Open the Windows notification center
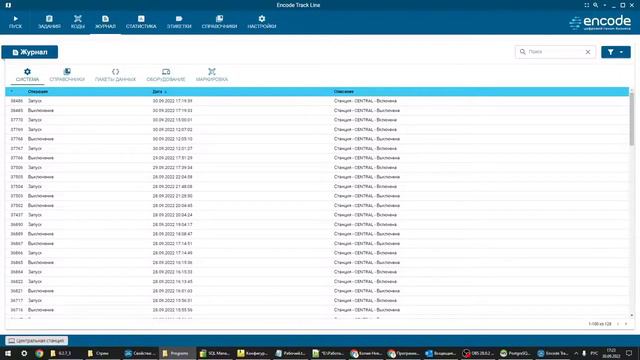This screenshot has height=360, width=640. click(629, 353)
